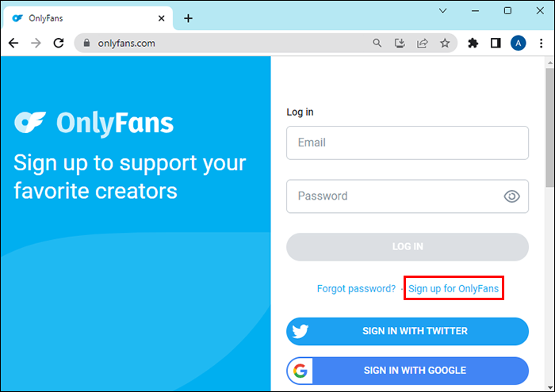Viewport: 555px width, 392px height.
Task: Click the install app icon in address bar
Action: pyautogui.click(x=401, y=44)
